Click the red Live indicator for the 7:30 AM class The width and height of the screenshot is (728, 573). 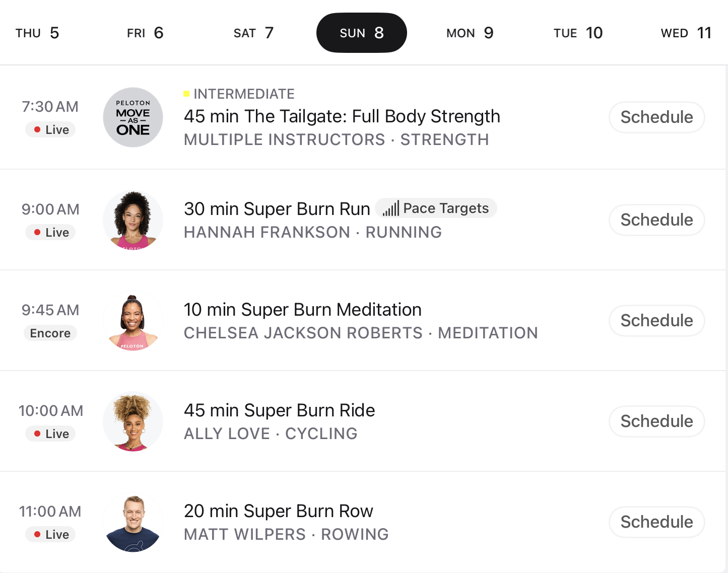(x=50, y=129)
